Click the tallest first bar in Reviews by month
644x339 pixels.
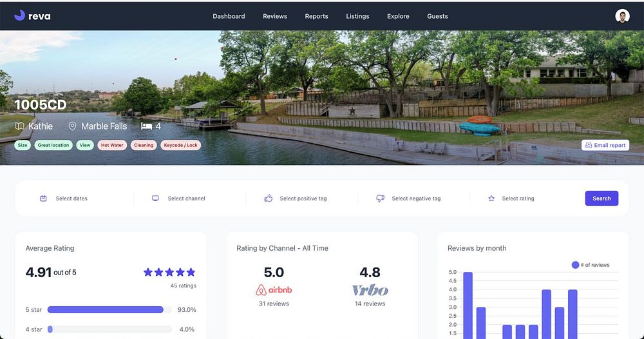click(x=468, y=305)
